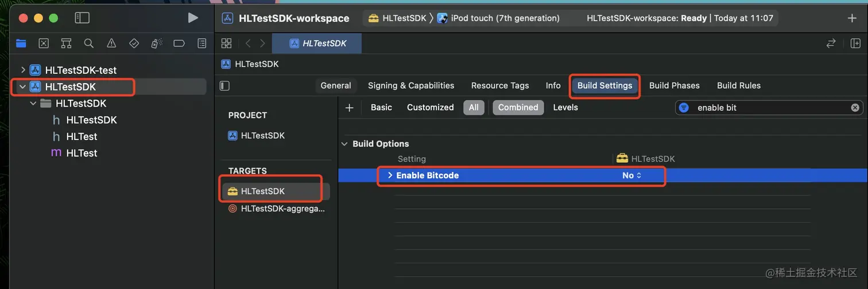The image size is (868, 289).
Task: Switch to the Info tab
Action: [x=553, y=85]
